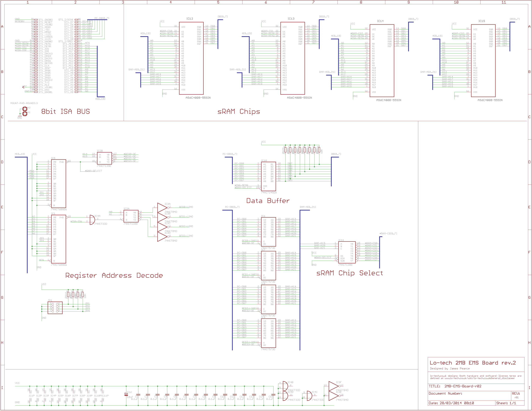Screen dimensions: 532x411
Task: Select the IC2A 74HCT139D decoder symbol
Action: pos(131,216)
